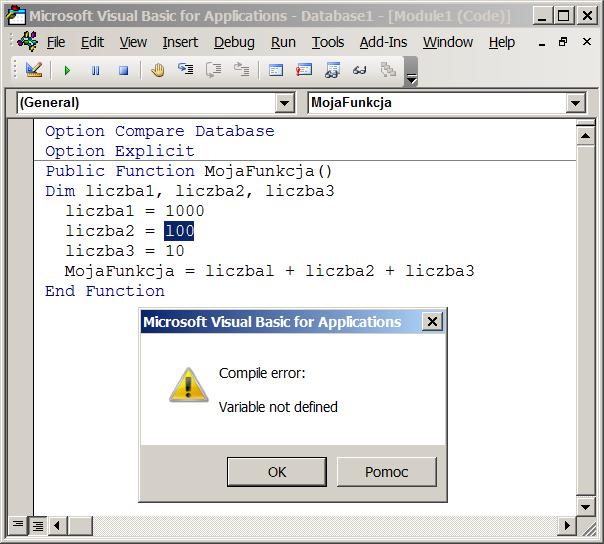Click the Call Stack icon

(388, 70)
